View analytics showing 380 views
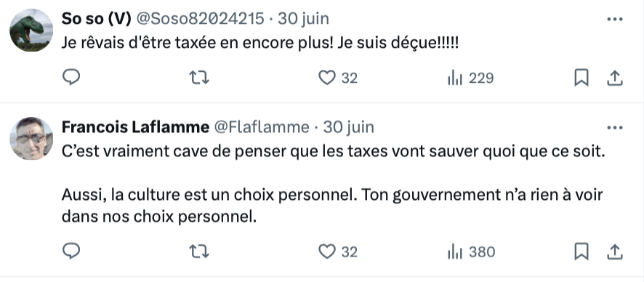Screen dimensions: 644x282 point(471,251)
